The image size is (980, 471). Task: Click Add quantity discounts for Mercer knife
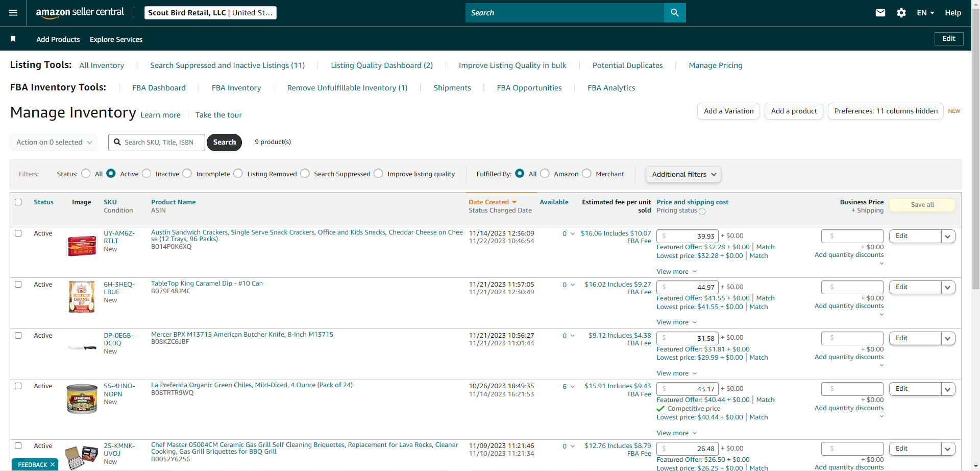tap(849, 357)
